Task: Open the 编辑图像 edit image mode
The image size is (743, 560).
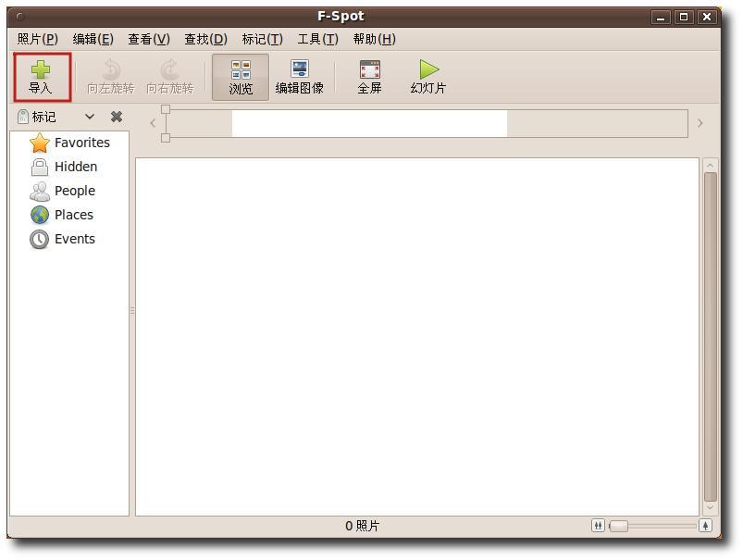Action: point(300,78)
